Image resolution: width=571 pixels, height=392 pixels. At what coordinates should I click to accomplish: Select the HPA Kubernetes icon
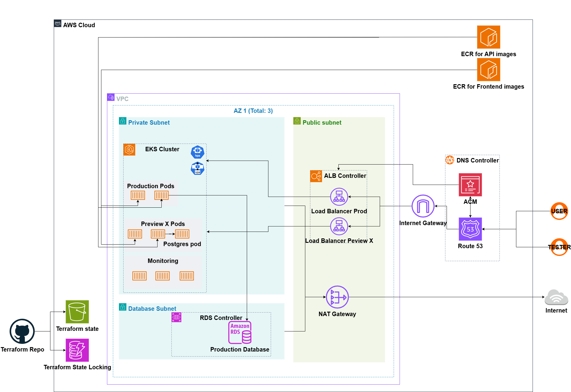click(x=197, y=152)
